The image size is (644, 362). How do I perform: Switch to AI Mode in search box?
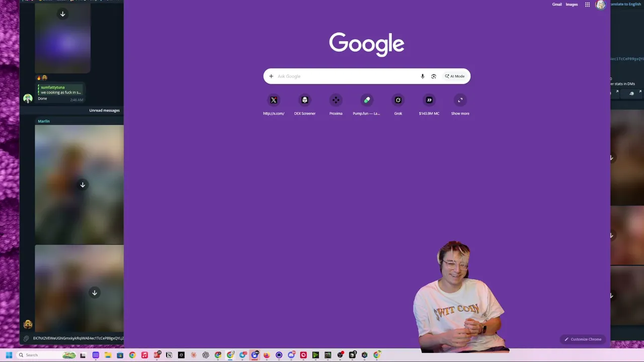455,76
